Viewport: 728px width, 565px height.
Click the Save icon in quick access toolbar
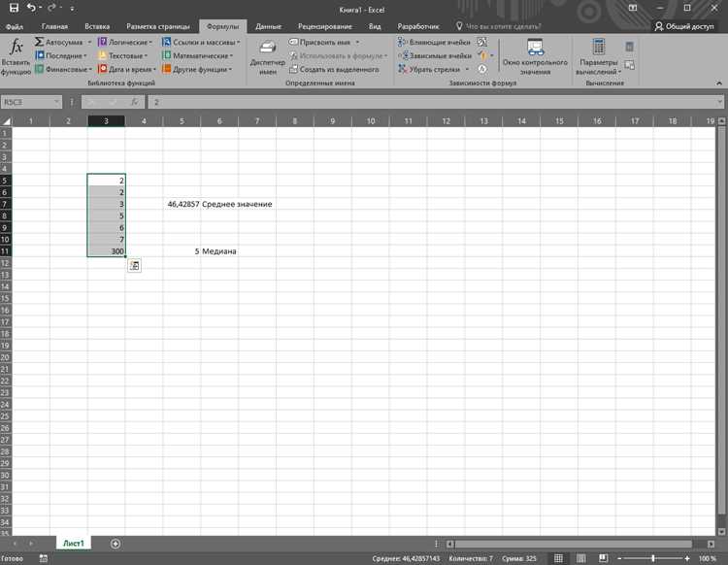point(14,8)
